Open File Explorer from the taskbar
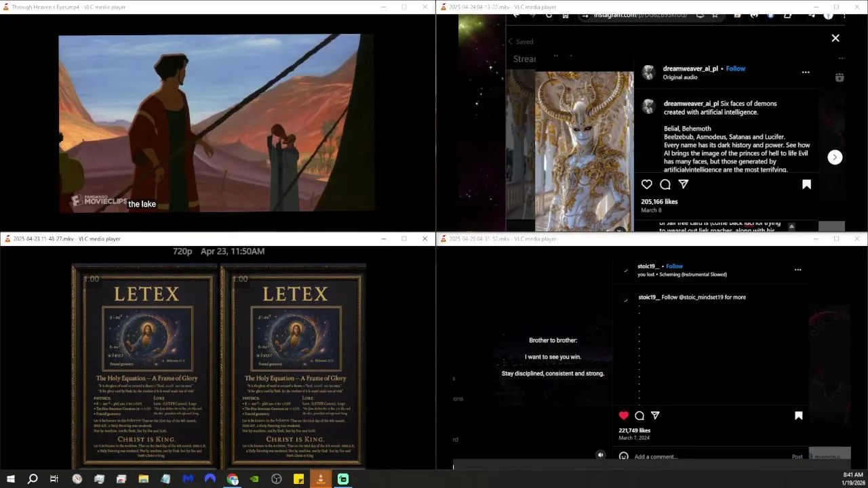 coord(144,479)
